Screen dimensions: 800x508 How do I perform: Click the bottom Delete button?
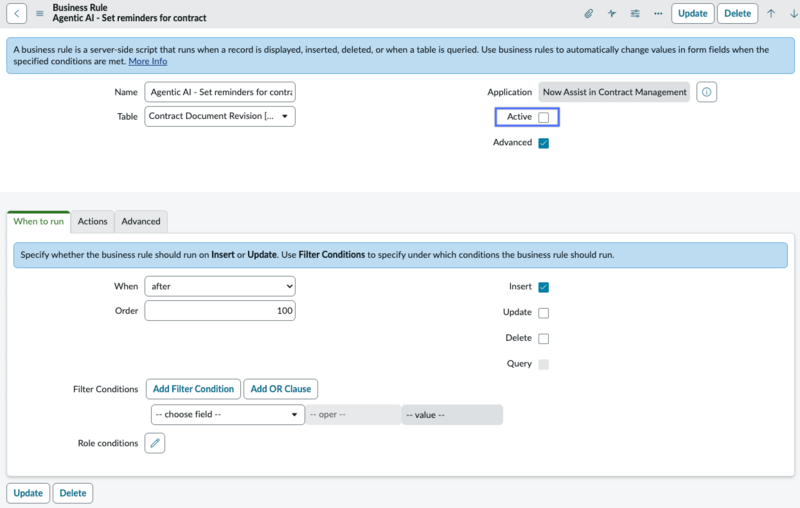[73, 493]
